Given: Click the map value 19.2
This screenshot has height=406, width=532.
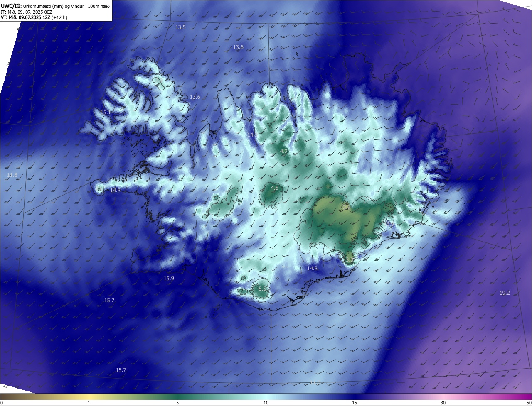Looking at the screenshot, I should coord(505,293).
